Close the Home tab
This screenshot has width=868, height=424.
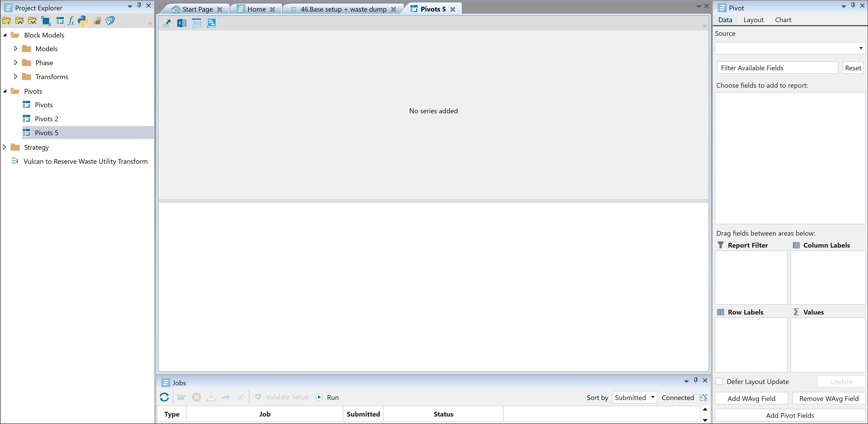(x=272, y=9)
